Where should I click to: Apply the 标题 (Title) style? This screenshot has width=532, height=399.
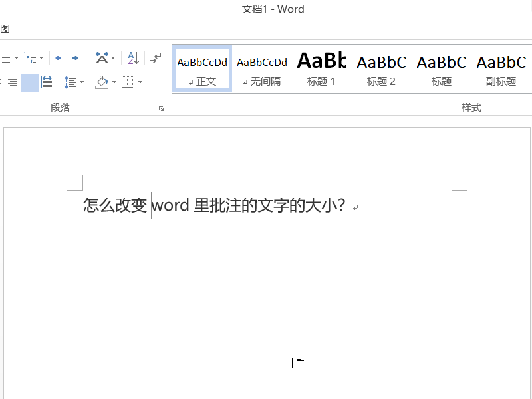(x=441, y=69)
